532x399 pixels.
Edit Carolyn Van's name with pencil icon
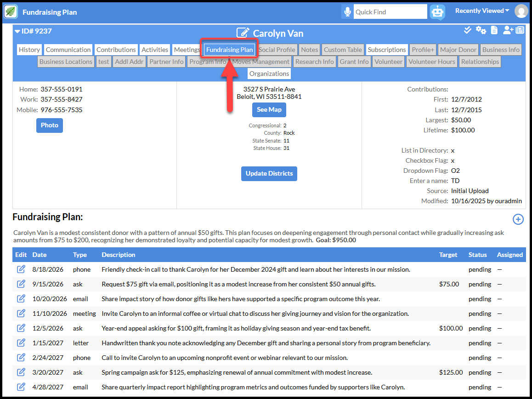(243, 33)
